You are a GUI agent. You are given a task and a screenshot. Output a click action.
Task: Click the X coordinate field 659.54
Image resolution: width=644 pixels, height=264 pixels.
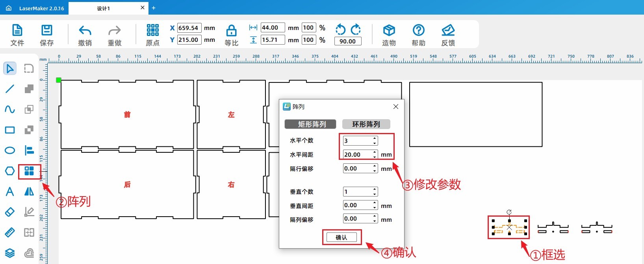[x=189, y=28]
